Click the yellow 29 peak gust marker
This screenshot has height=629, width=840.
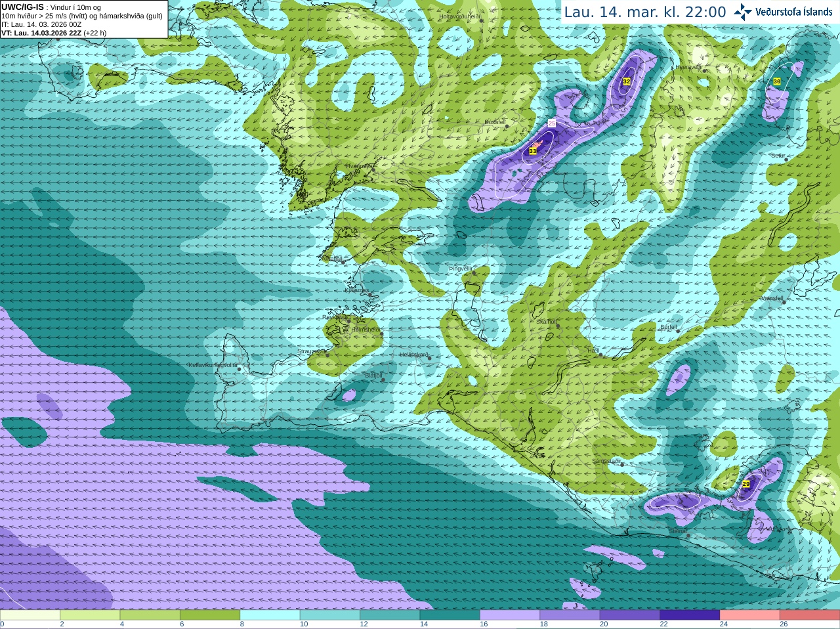coord(746,483)
